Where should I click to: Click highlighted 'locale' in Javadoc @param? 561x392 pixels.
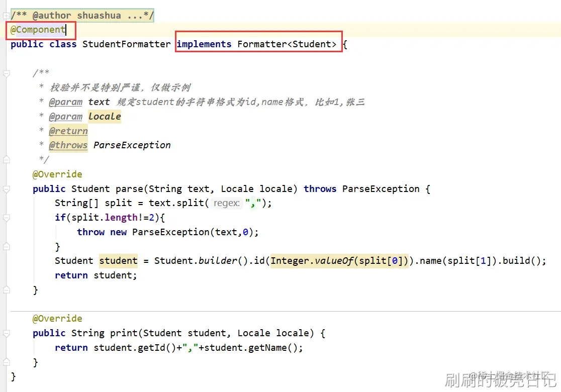(105, 117)
